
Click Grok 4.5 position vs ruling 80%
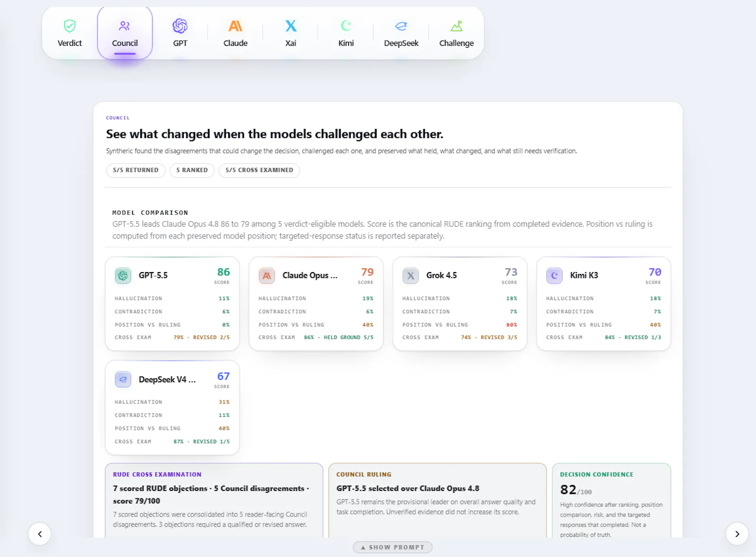tap(512, 325)
